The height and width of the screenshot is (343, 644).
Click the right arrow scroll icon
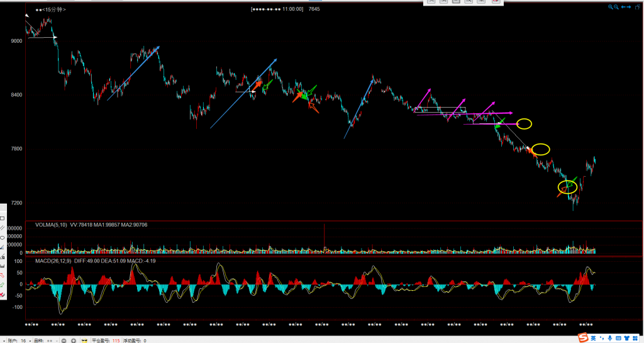pos(629,7)
